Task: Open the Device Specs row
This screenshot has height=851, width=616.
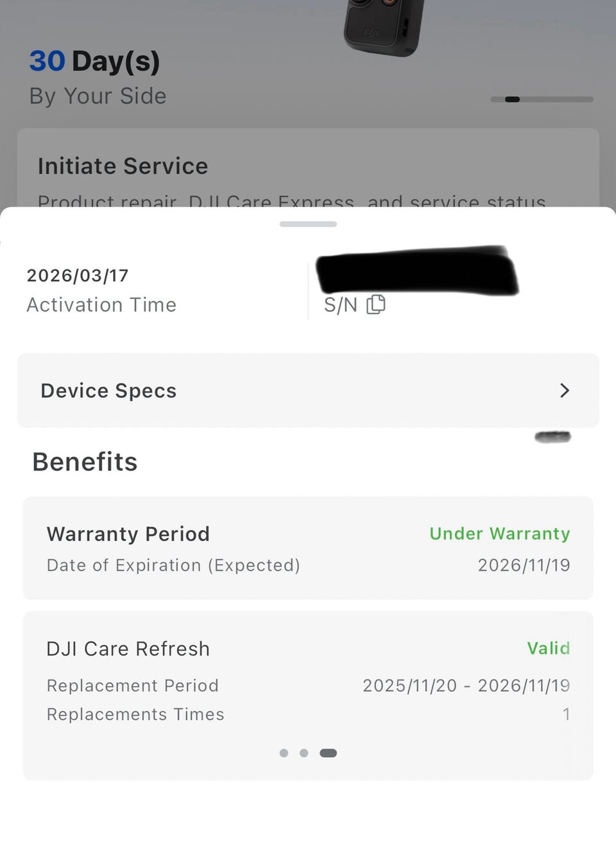Action: [x=308, y=390]
